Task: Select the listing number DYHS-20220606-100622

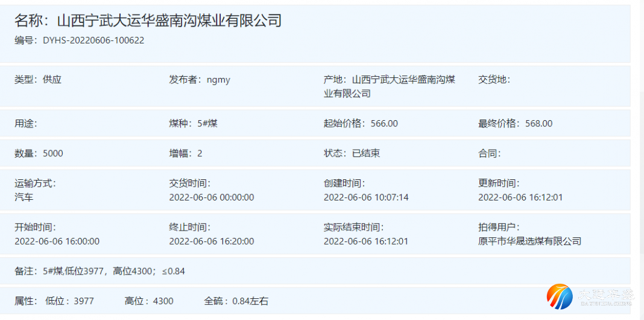Action: (93, 40)
